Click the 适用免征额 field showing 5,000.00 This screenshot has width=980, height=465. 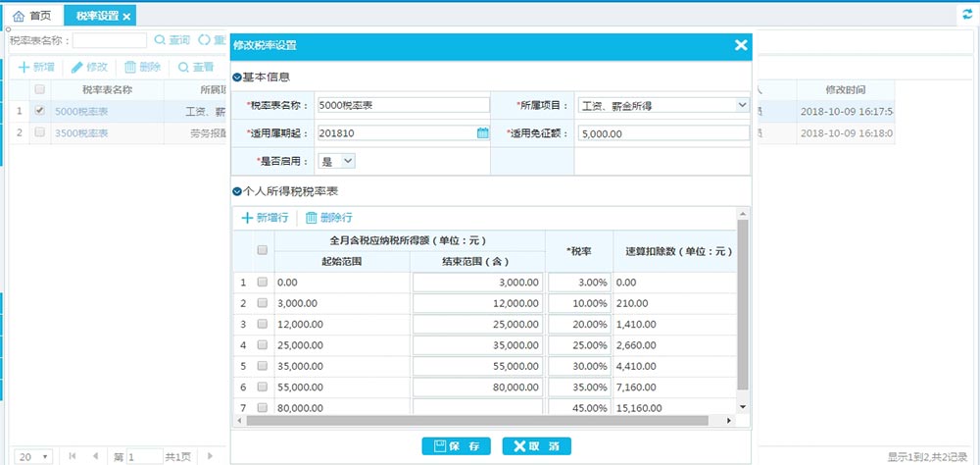click(663, 132)
